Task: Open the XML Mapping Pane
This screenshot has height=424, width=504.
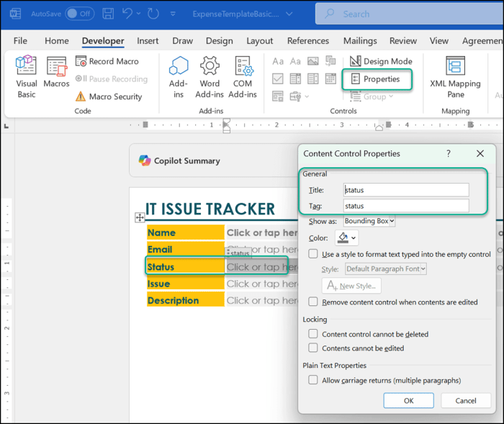Action: 455,76
